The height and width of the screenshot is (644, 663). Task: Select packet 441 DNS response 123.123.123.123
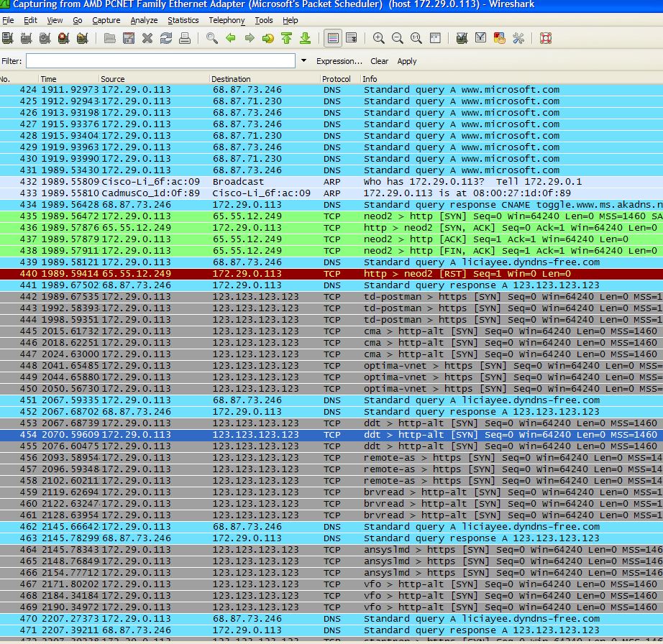coord(331,285)
